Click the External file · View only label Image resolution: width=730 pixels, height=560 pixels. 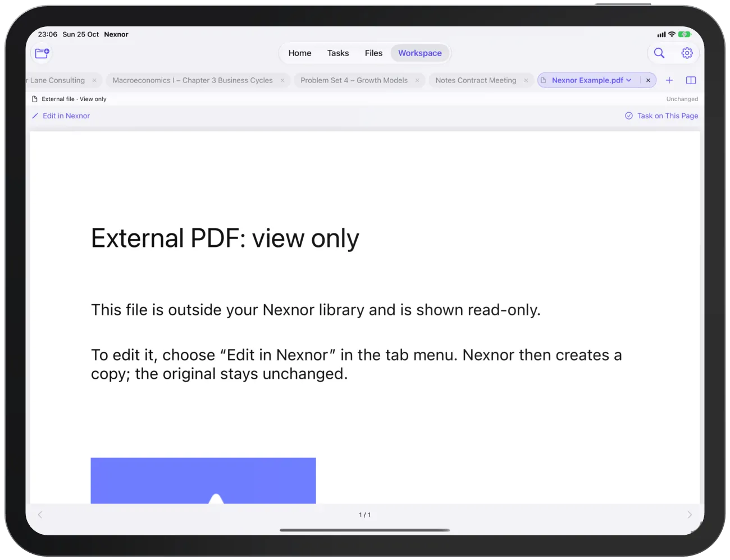point(69,99)
